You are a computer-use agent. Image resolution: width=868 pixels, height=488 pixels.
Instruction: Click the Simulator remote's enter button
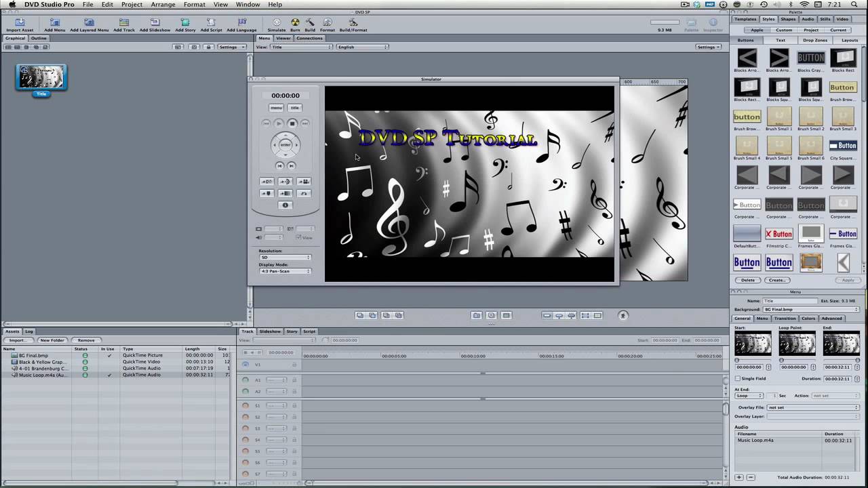coord(285,144)
